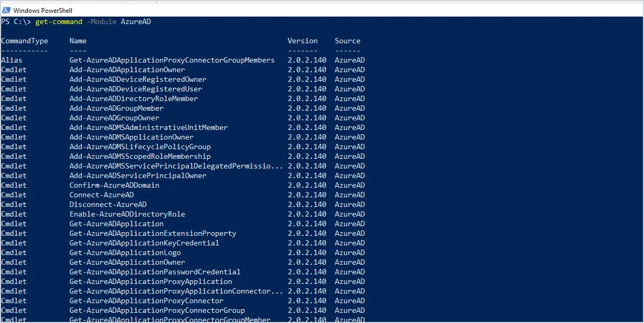Select Disconnect-AzureAD cmdlet name
The image size is (644, 323).
coord(108,204)
